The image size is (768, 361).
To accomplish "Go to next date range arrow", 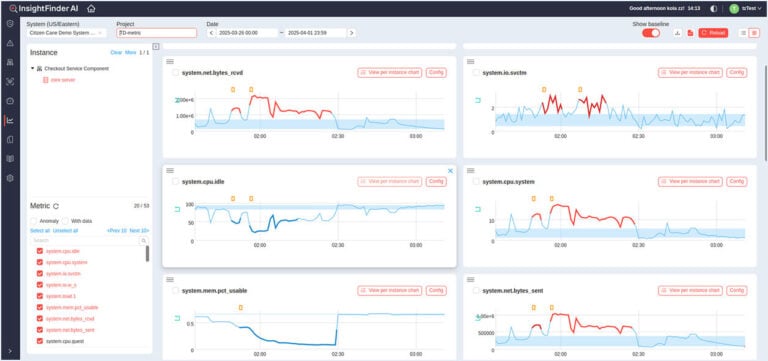I will pos(352,33).
